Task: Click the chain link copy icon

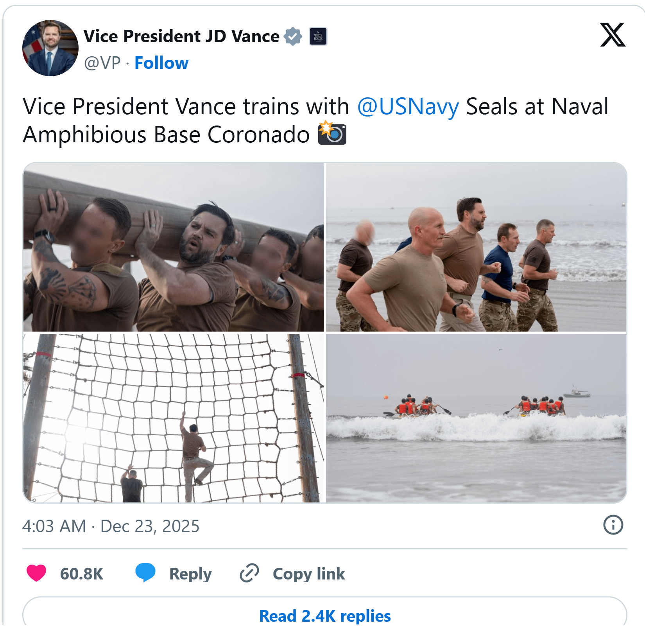Action: point(249,573)
